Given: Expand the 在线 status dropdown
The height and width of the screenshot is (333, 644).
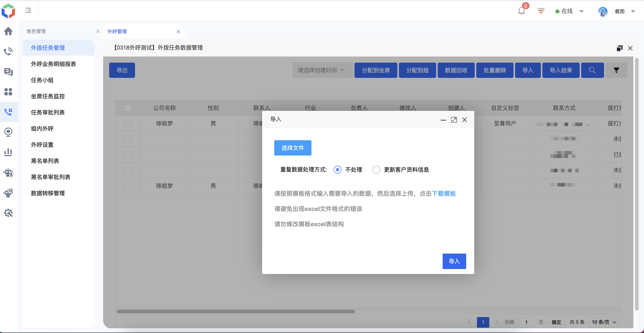Looking at the screenshot, I should [x=581, y=11].
